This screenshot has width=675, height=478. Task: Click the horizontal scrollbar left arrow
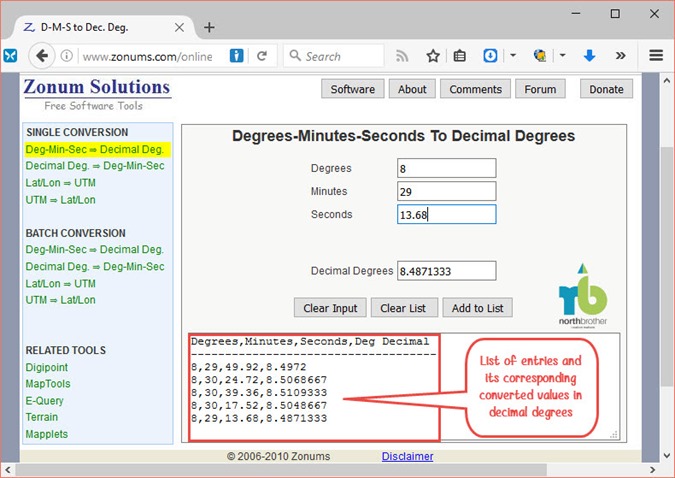(x=8, y=469)
